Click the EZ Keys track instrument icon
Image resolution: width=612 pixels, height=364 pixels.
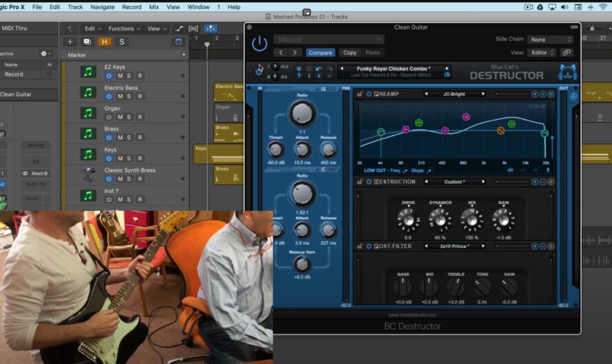point(88,71)
